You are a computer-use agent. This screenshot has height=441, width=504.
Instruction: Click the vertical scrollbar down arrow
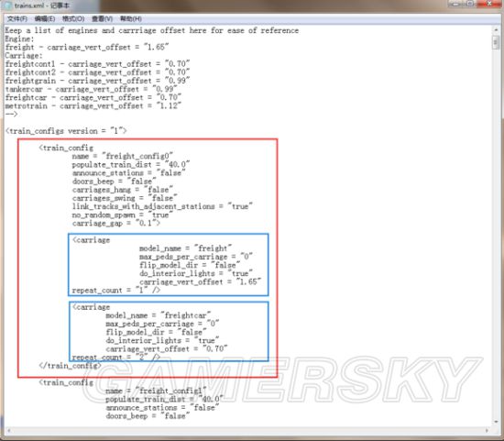pyautogui.click(x=496, y=422)
